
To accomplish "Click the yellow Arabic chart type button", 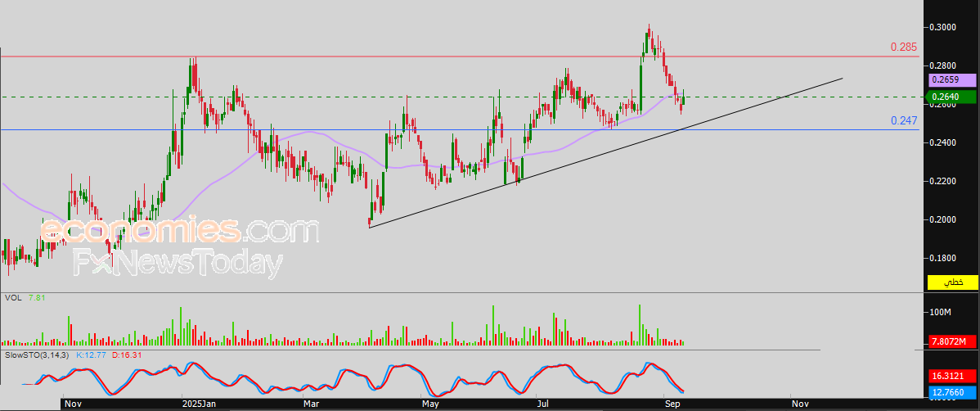I will (952, 282).
